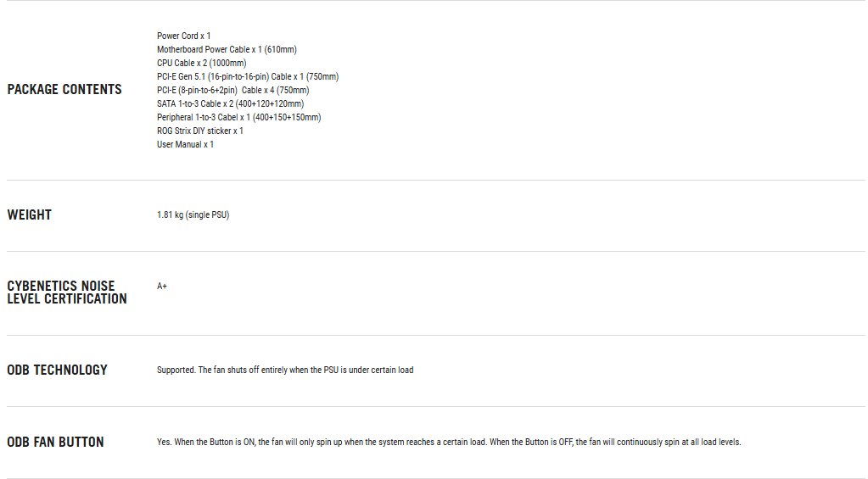The width and height of the screenshot is (868, 479).
Task: Click the word 'Yes' in ODB Fan Button row
Action: pos(164,443)
